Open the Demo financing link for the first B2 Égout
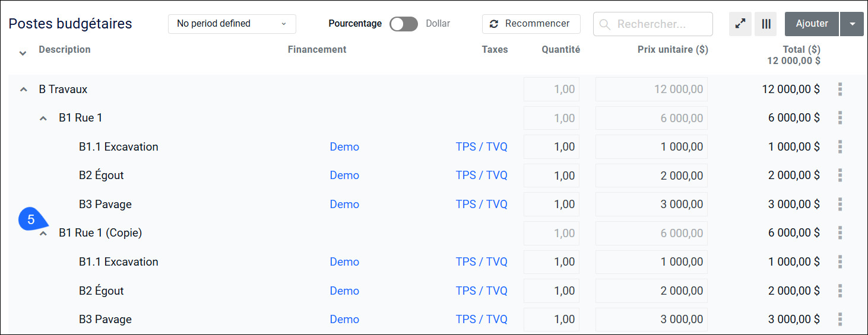 click(344, 176)
